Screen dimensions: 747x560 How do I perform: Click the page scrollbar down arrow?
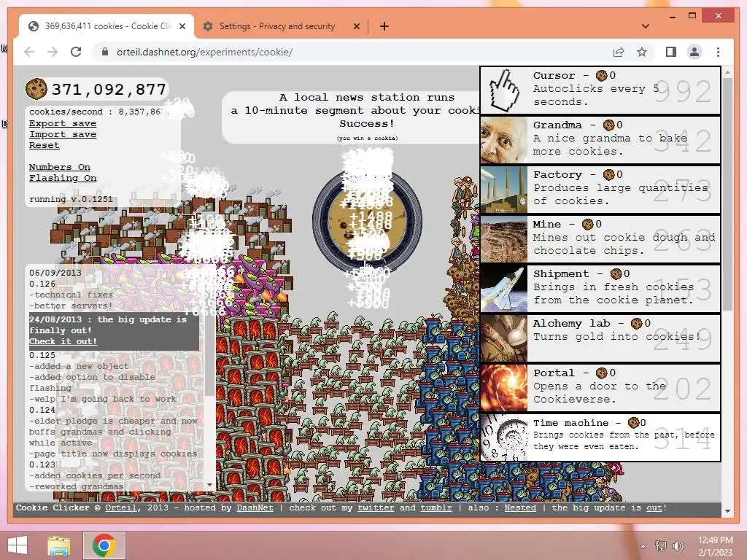coord(727,511)
